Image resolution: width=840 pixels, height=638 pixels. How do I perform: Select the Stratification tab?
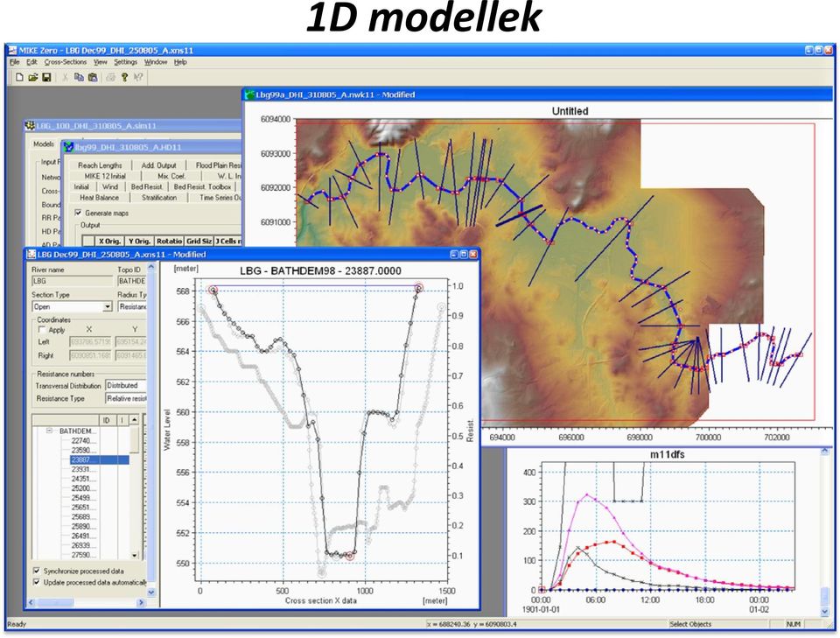159,198
